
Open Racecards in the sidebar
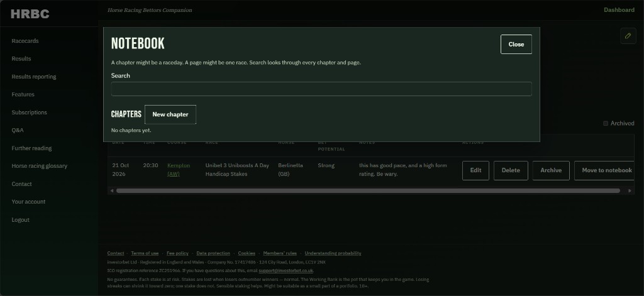point(25,41)
